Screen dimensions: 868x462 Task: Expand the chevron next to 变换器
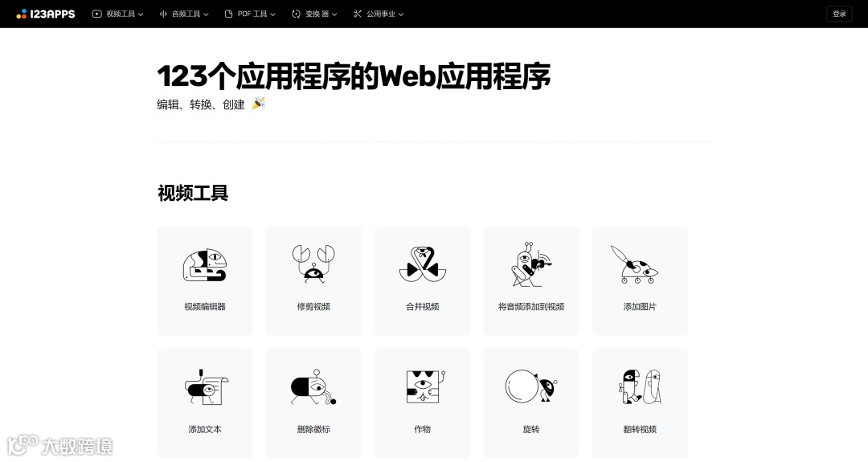(x=334, y=14)
